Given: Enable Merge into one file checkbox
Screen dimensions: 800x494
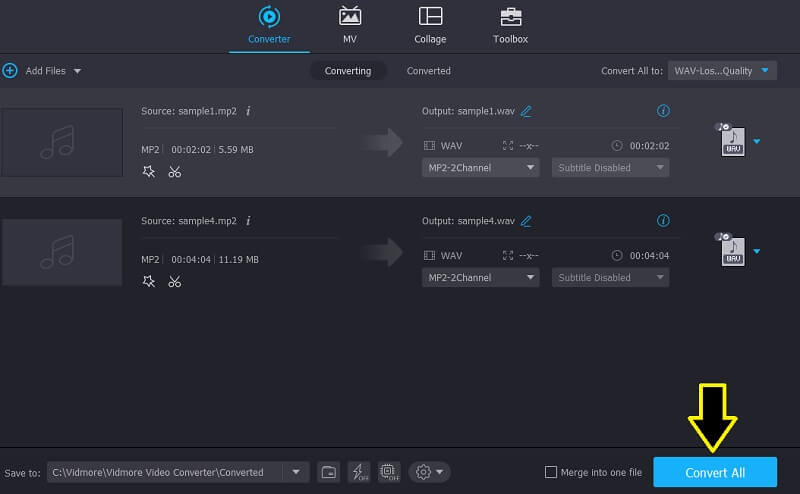Looking at the screenshot, I should pos(551,472).
